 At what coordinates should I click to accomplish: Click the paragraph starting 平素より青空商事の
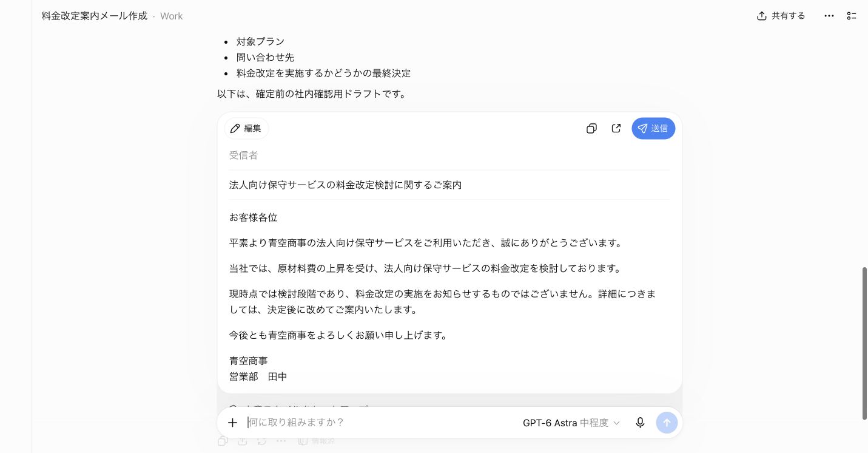427,243
